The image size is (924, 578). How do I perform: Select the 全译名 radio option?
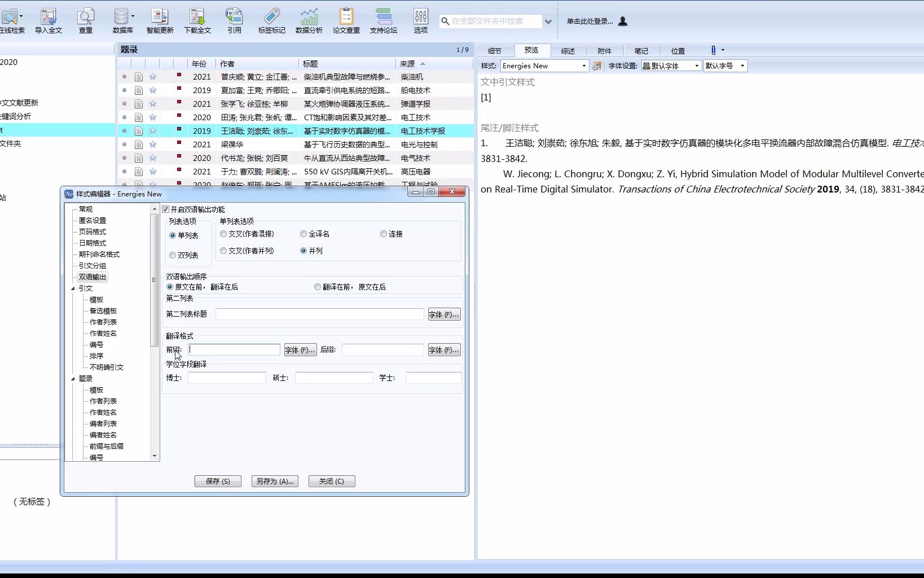(303, 234)
